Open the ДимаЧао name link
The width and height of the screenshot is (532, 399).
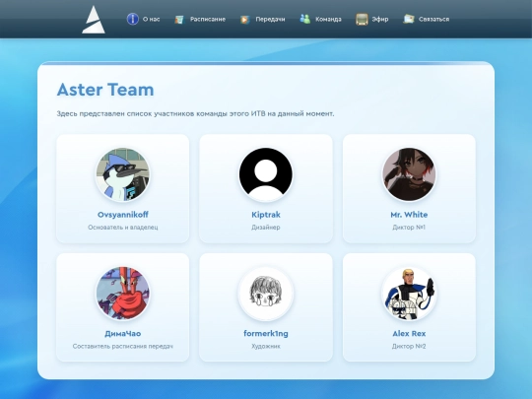122,334
